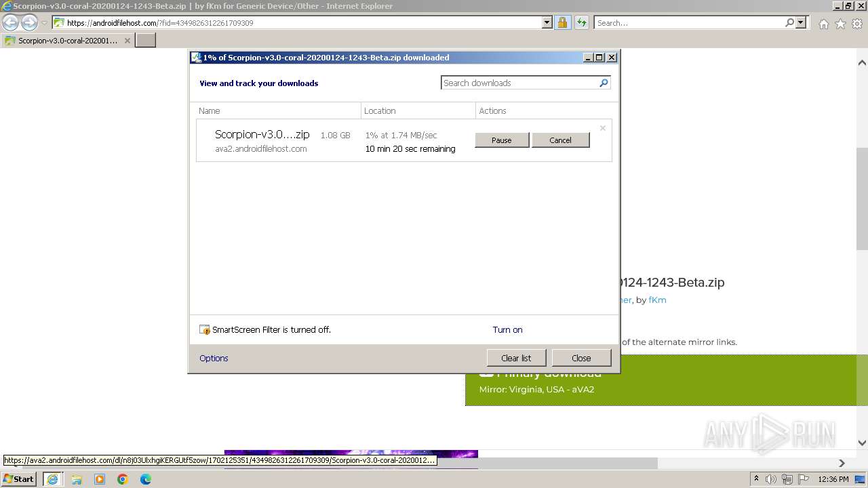Close the View Downloads dialog button
Screen dimensions: 868x488
pos(581,358)
